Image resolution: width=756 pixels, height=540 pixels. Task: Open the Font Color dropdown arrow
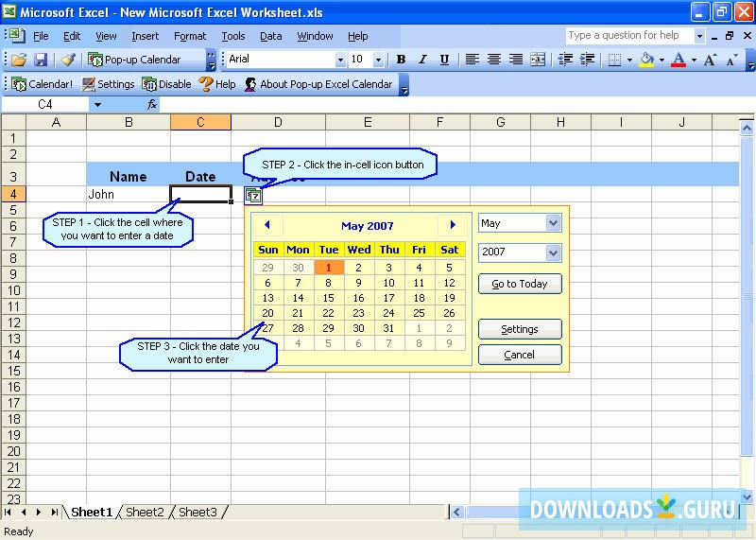pyautogui.click(x=694, y=60)
